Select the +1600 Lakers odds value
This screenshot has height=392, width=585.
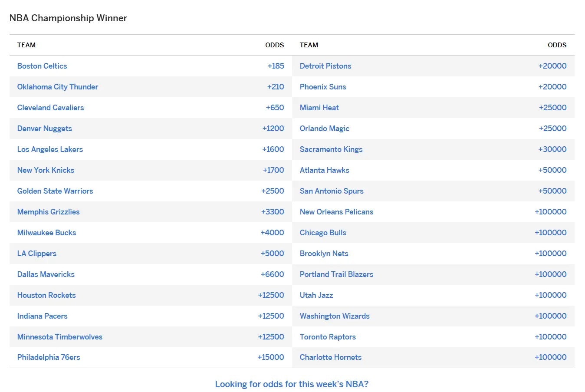pyautogui.click(x=273, y=149)
